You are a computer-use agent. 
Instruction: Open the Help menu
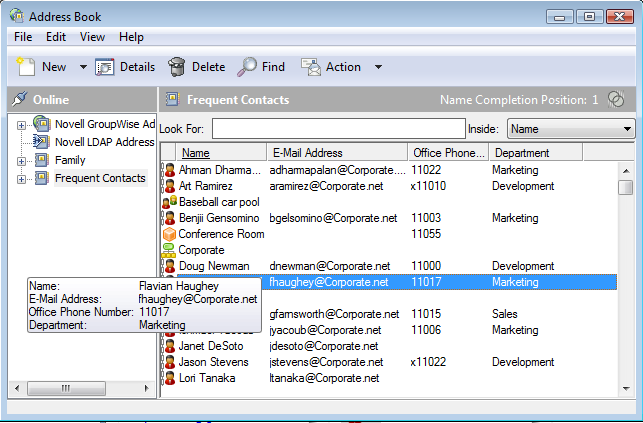(131, 37)
